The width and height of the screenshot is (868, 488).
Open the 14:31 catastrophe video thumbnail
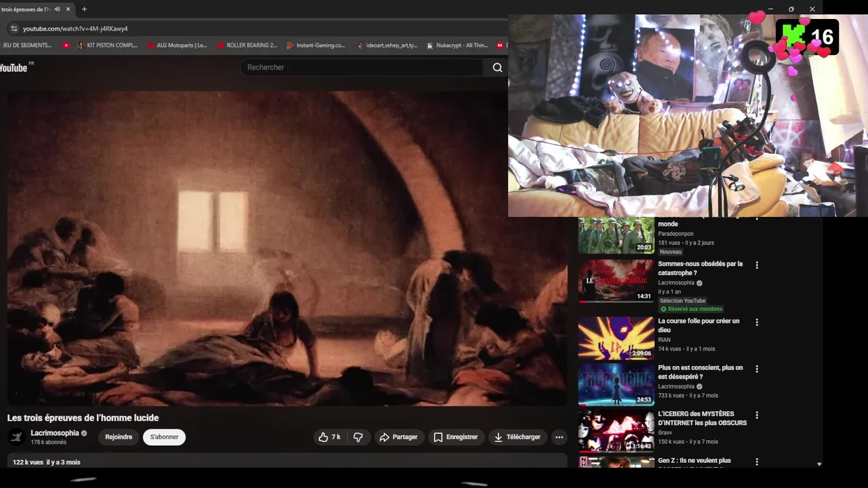(616, 281)
